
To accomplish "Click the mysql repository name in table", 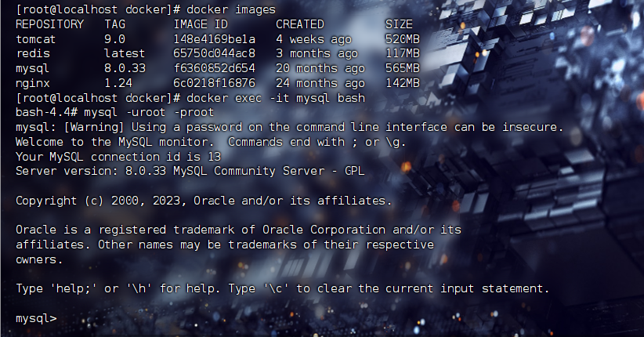I will point(32,69).
